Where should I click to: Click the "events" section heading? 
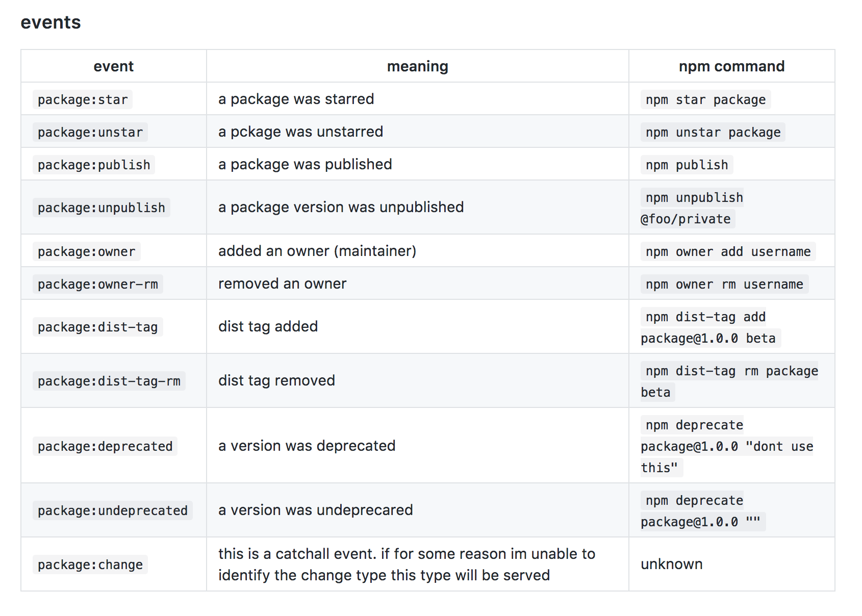coord(50,22)
